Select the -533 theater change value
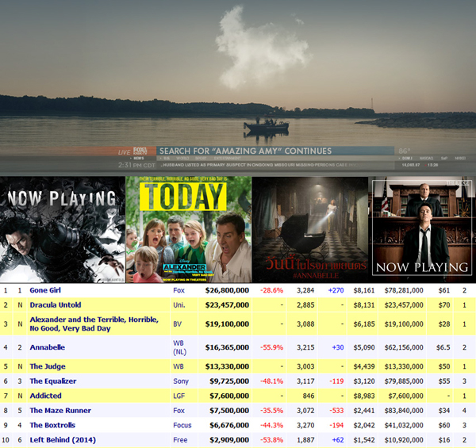 point(336,411)
